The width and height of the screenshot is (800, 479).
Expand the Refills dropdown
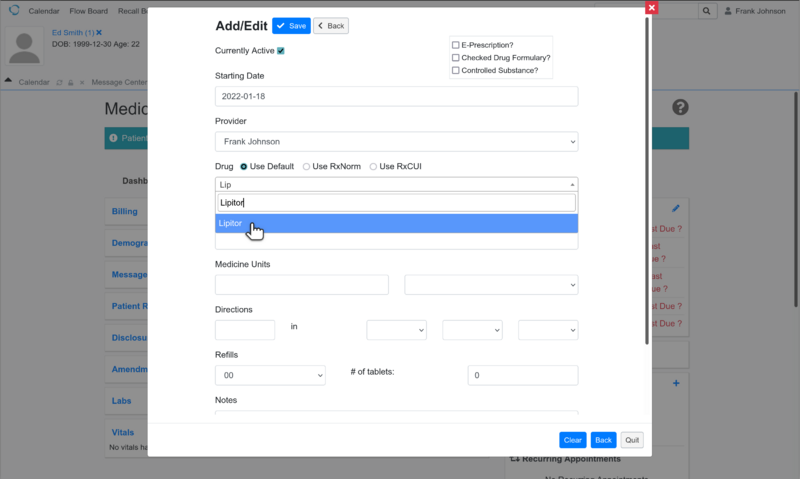(x=270, y=375)
